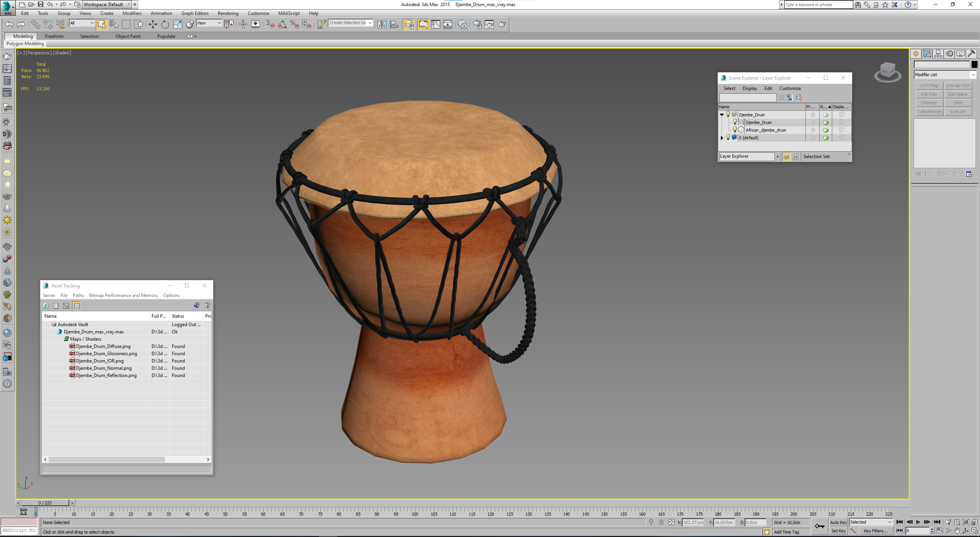Open the Modifier List dropdown
This screenshot has height=537, width=980.
pos(945,75)
